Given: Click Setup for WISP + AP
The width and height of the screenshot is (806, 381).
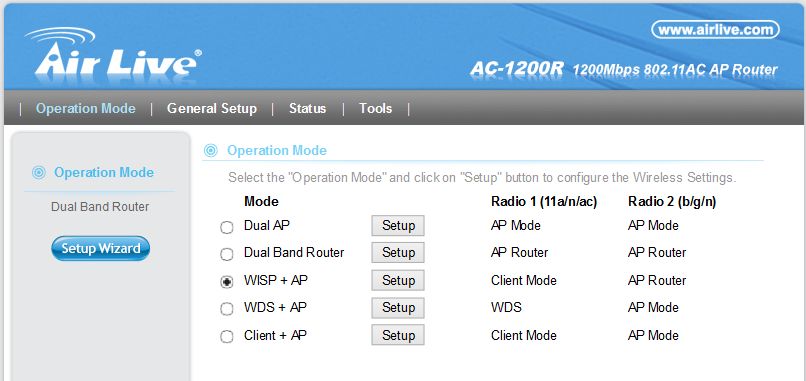Looking at the screenshot, I should click(398, 280).
